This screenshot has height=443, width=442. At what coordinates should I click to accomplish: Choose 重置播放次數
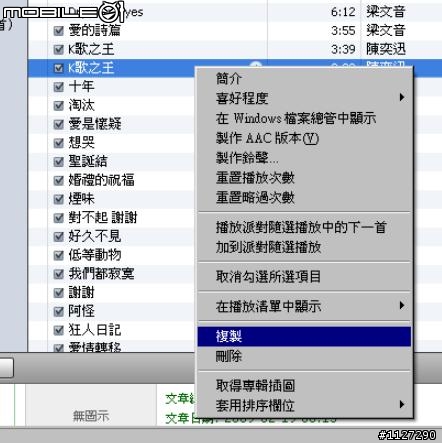[304, 178]
